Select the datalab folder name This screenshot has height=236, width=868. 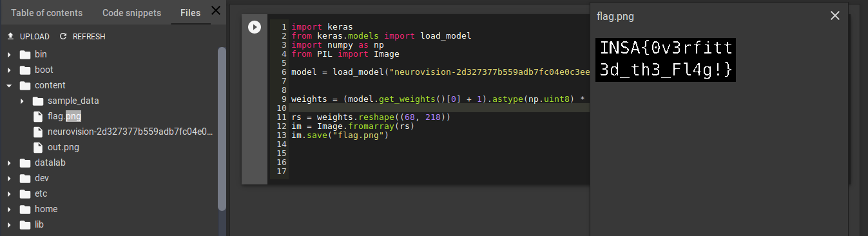click(50, 163)
